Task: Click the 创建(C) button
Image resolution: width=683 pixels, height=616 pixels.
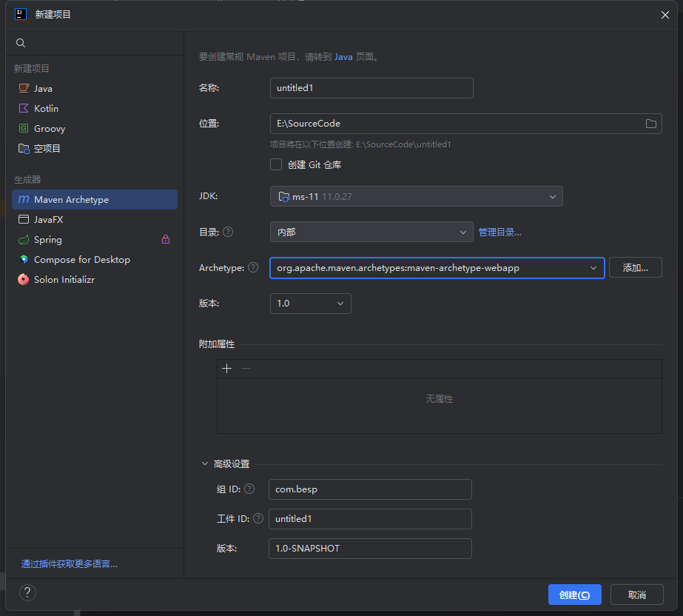Action: click(x=574, y=595)
